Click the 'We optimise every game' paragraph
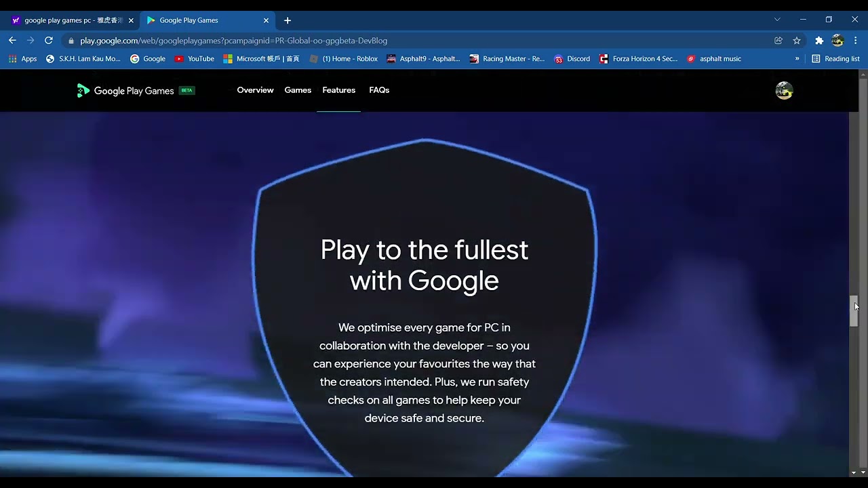Screen dimensions: 868x488 [425, 373]
